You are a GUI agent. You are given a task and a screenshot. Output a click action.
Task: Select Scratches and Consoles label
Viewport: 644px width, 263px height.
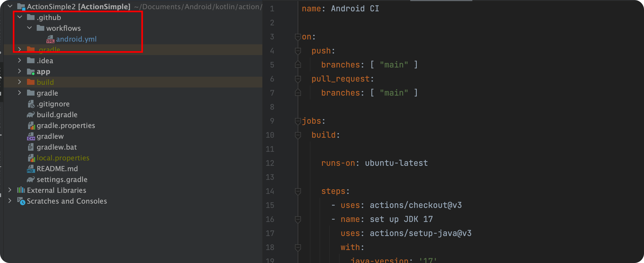click(x=67, y=201)
